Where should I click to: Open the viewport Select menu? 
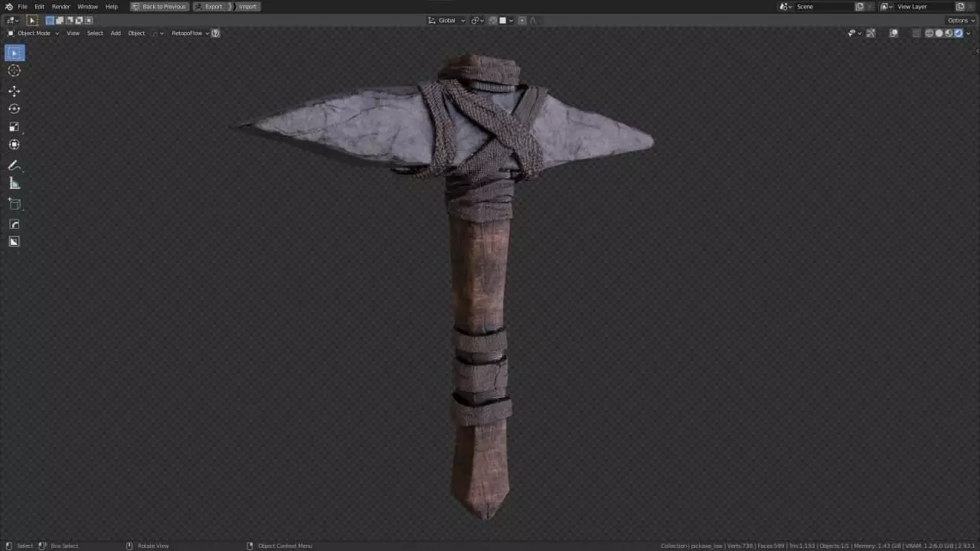[95, 33]
